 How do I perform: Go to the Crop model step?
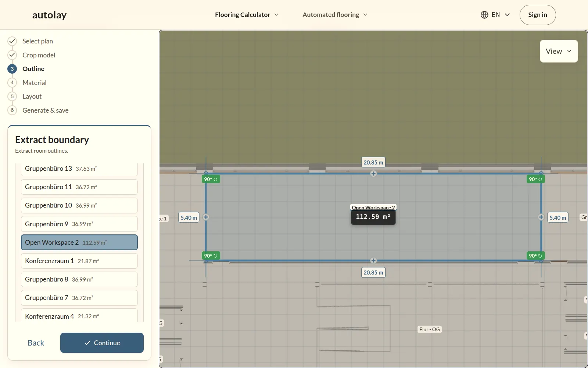[x=39, y=55]
